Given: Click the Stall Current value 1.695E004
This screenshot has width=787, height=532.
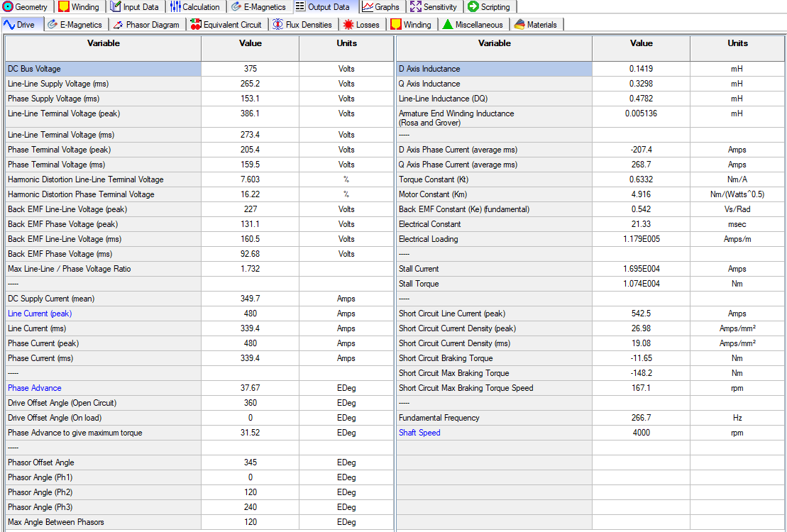Looking at the screenshot, I should pos(642,269).
